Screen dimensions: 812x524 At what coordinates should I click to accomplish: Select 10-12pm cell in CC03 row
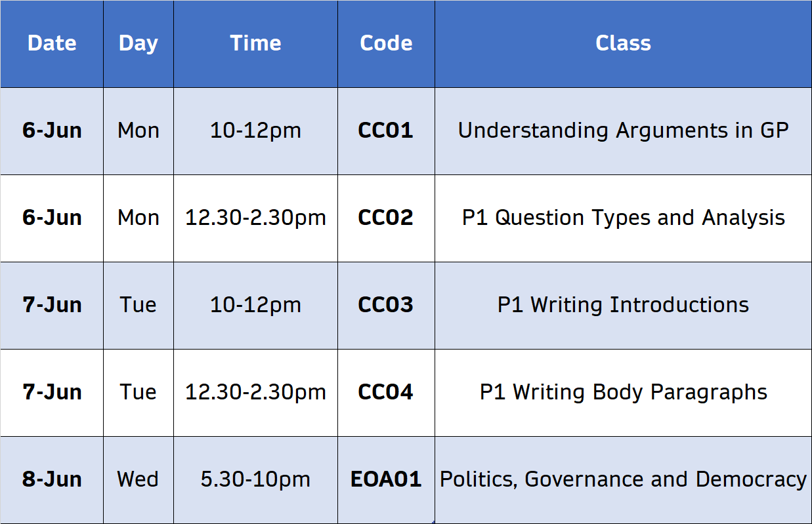[255, 305]
